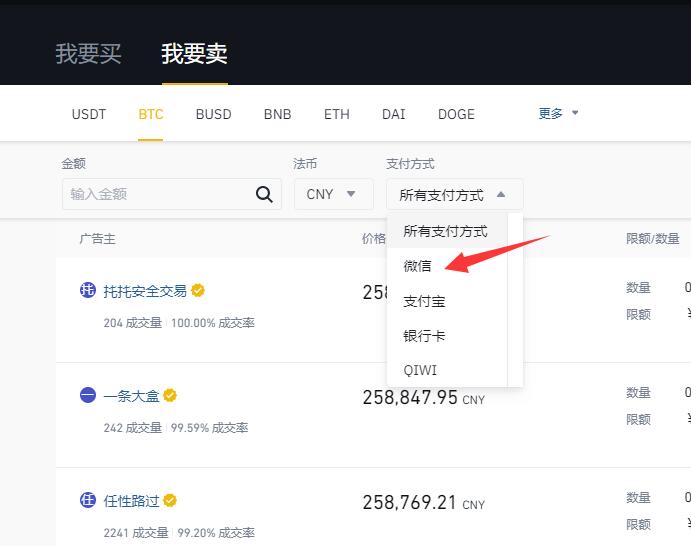The height and width of the screenshot is (546, 691).
Task: Click verified badge beside 任性路过
Action: [170, 500]
